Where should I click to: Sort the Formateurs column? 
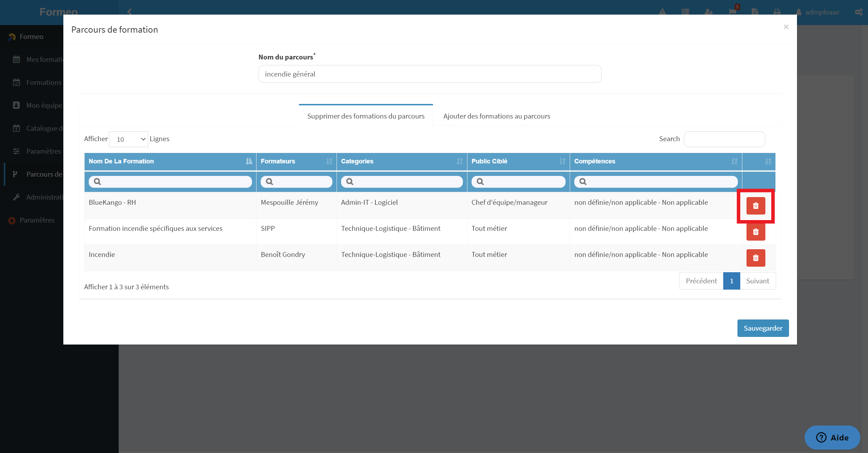pos(297,161)
